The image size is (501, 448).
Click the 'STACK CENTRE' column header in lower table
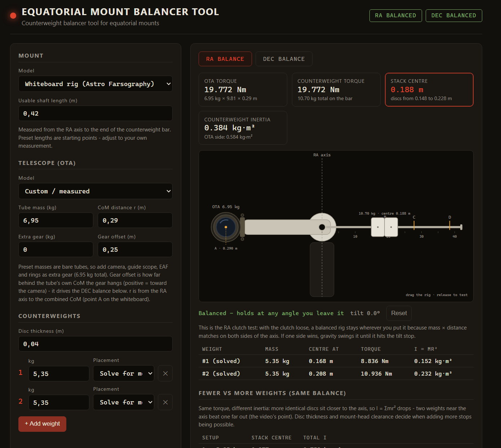(x=271, y=438)
